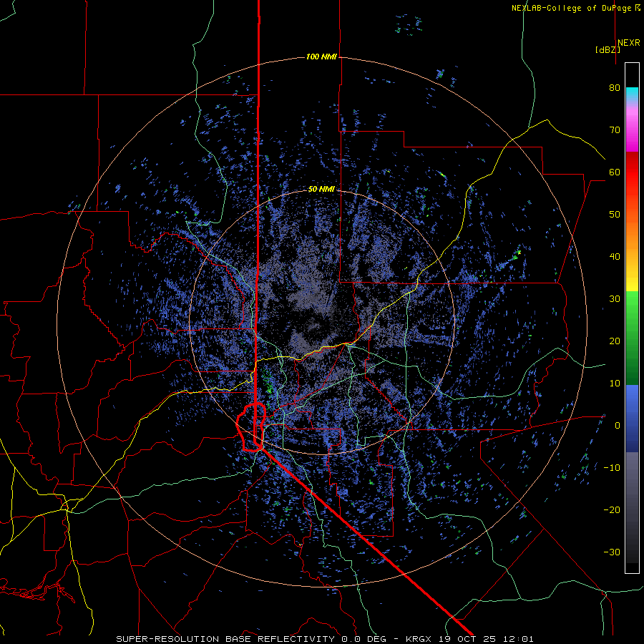Click the NEXR label above the color bar

pos(629,43)
